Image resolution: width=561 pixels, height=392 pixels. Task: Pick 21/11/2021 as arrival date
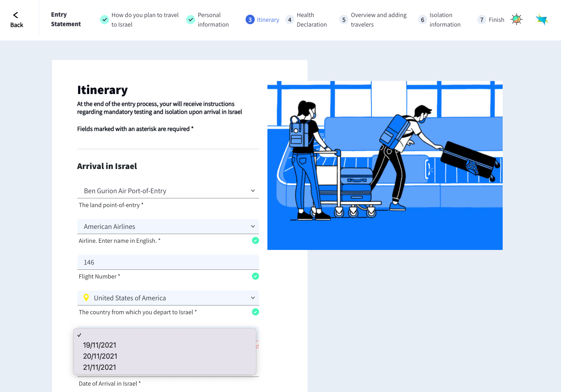click(x=100, y=367)
